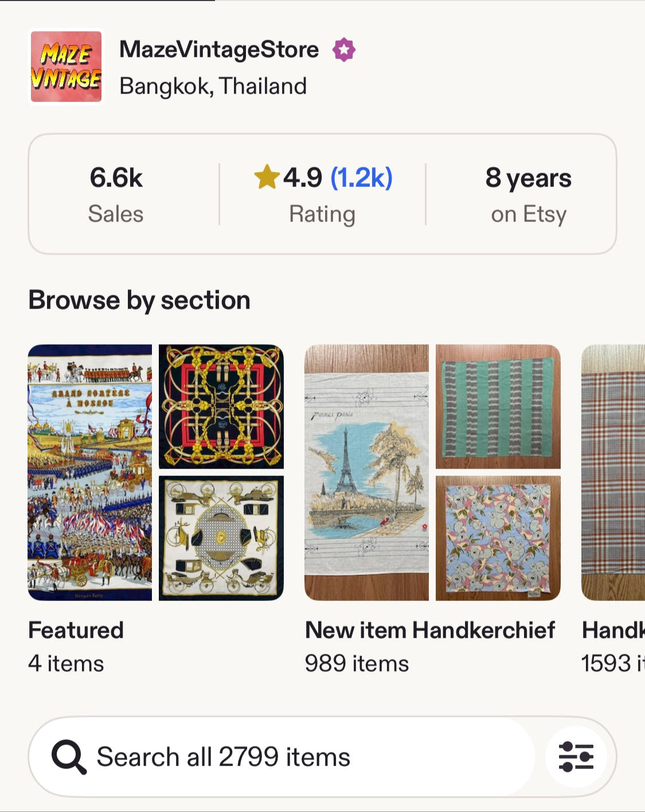Open the Eiffel Tower Paris handkerchief

[x=366, y=472]
